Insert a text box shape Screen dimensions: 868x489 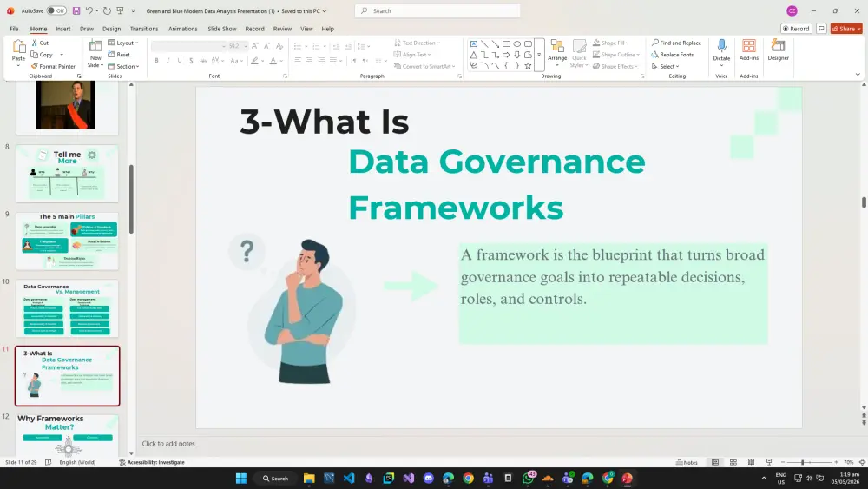[474, 43]
